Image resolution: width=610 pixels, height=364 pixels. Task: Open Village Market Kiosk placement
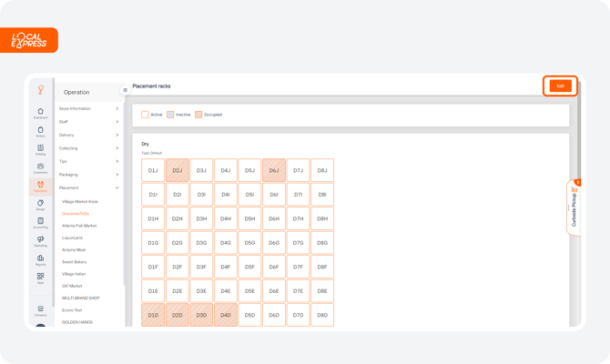(80, 200)
